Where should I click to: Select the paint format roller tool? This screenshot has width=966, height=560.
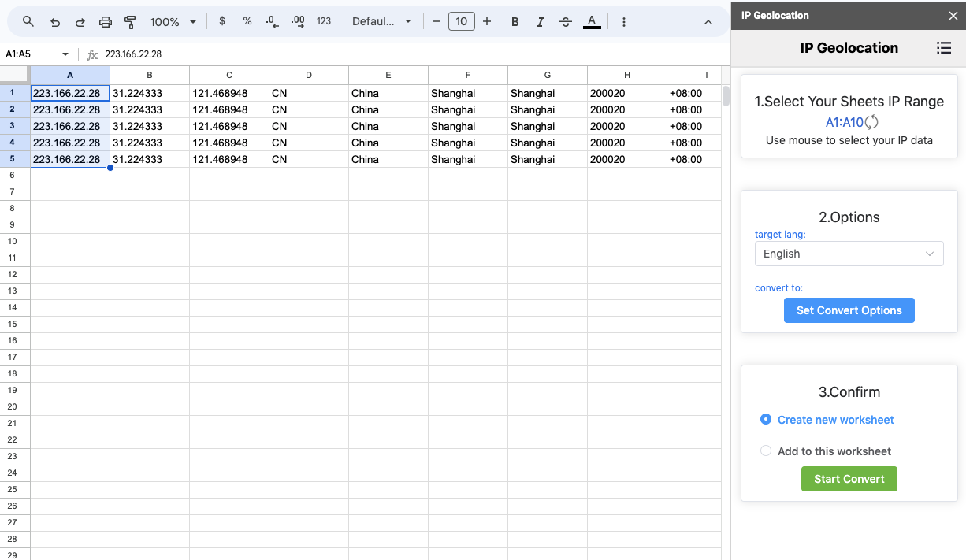[131, 22]
